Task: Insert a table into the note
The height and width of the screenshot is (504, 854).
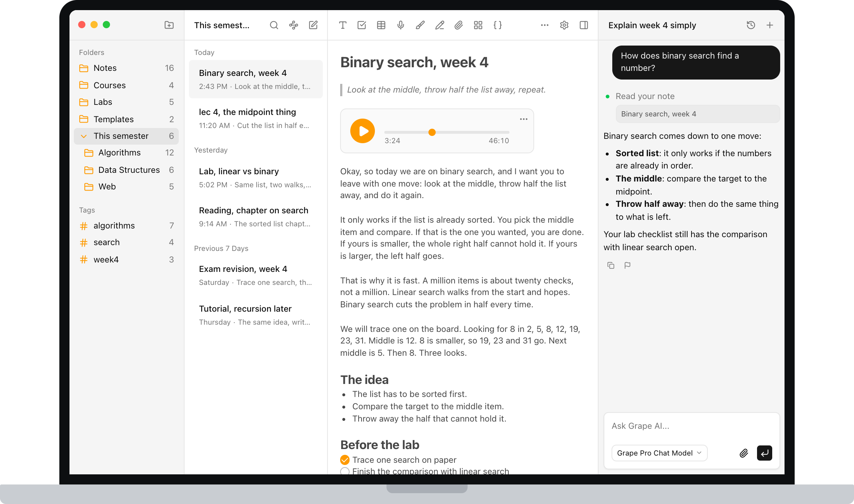Action: (x=381, y=25)
